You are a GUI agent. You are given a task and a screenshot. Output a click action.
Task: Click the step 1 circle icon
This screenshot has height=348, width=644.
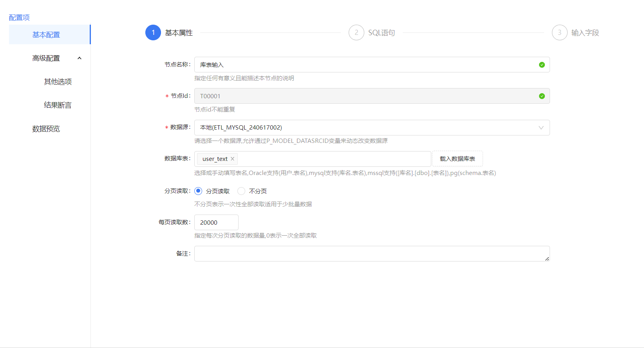[x=153, y=32]
